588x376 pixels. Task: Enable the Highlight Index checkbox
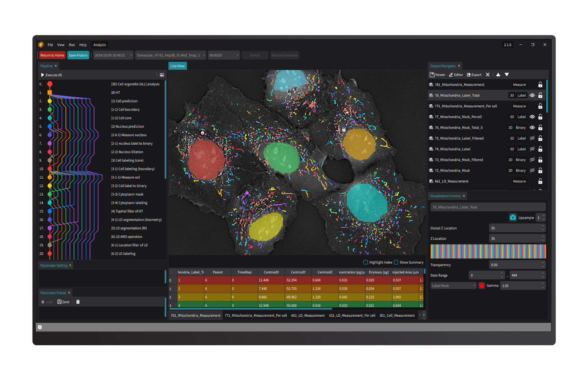365,262
